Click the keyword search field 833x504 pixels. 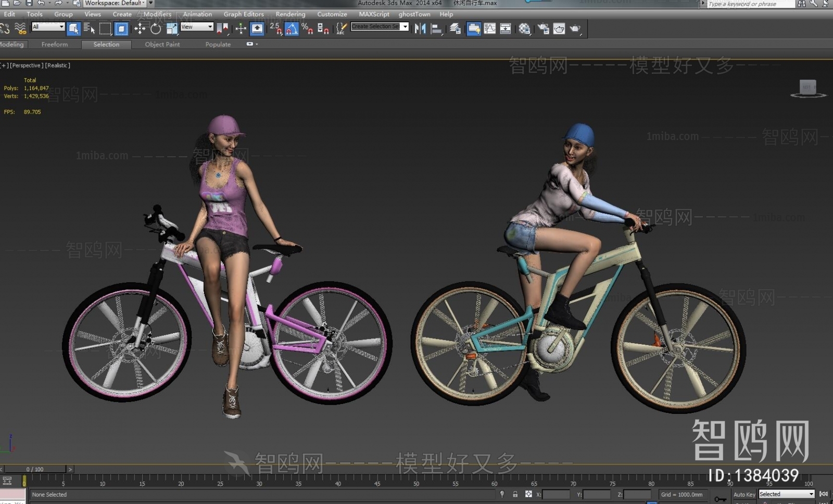[x=751, y=4]
